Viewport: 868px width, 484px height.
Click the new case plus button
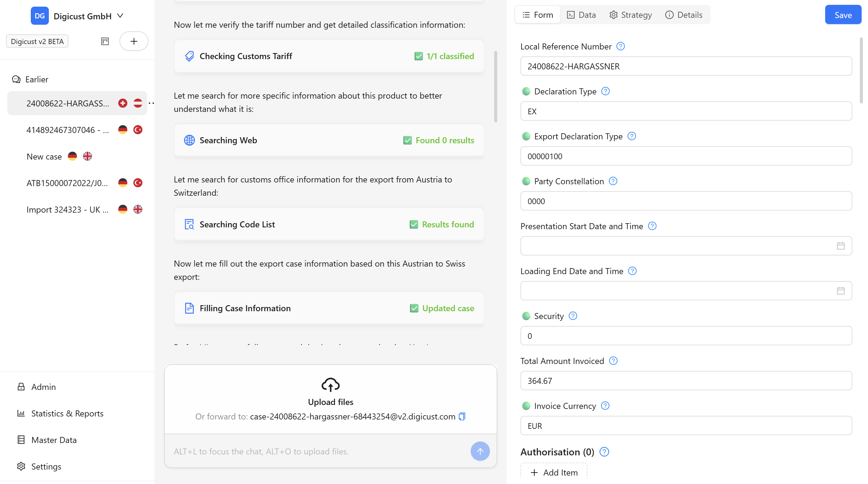tap(134, 41)
